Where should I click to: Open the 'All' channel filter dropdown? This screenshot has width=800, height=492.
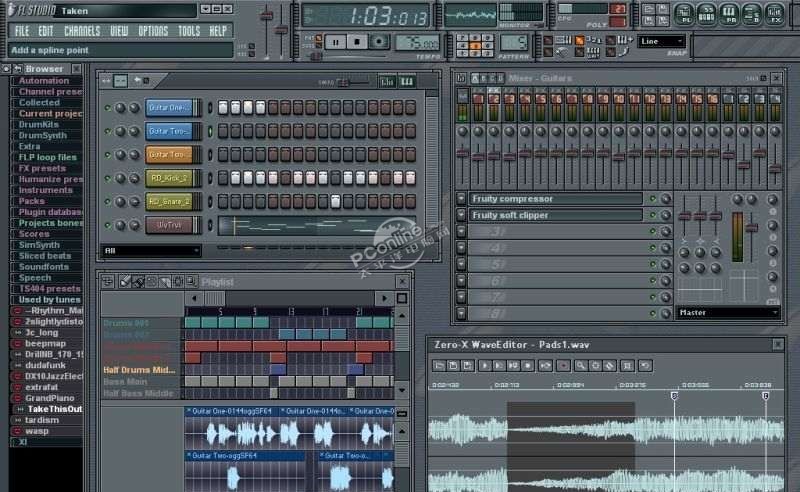(151, 250)
